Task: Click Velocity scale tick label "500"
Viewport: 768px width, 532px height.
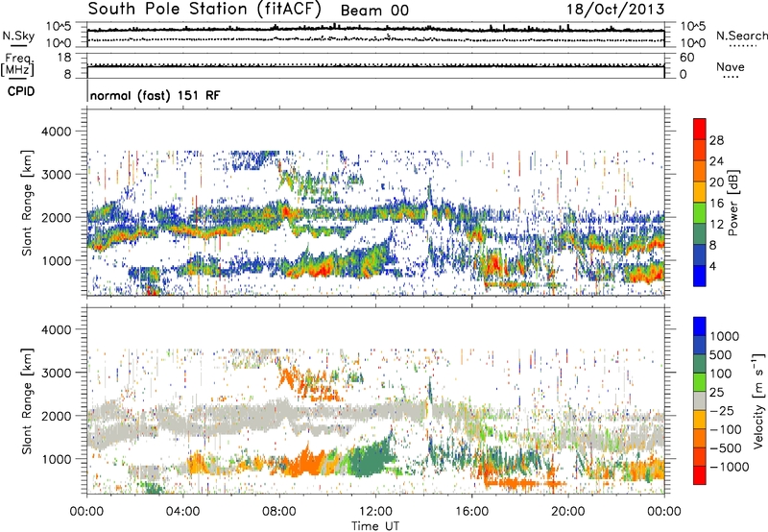Action: pyautogui.click(x=720, y=354)
